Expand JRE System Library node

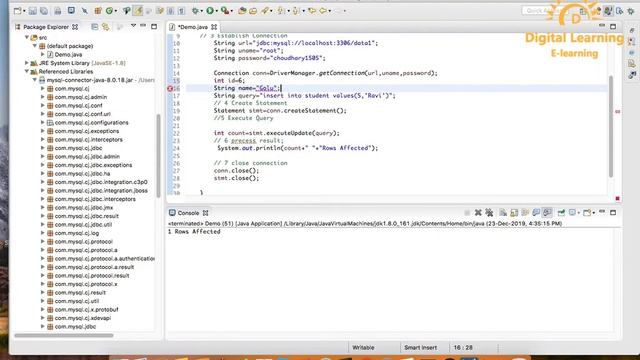(27, 63)
